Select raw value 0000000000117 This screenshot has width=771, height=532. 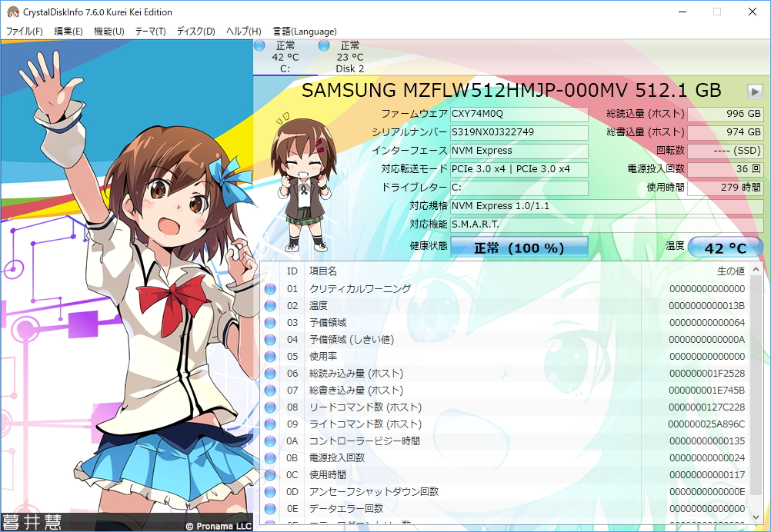pos(706,475)
